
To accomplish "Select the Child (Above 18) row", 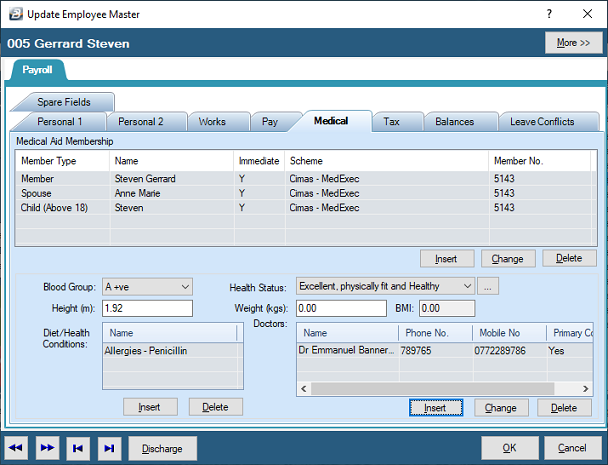I will (303, 208).
